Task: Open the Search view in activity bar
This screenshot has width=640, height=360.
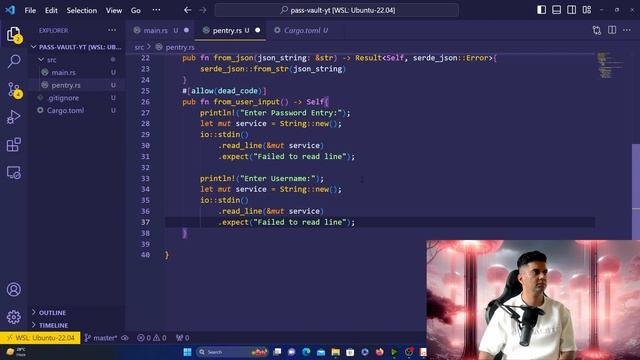Action: point(14,61)
